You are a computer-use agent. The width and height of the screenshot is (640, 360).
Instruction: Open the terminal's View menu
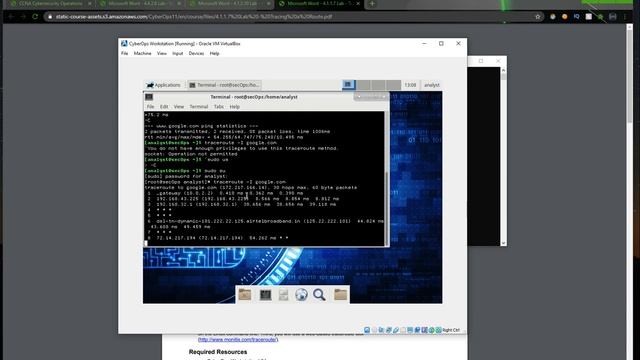tap(179, 107)
